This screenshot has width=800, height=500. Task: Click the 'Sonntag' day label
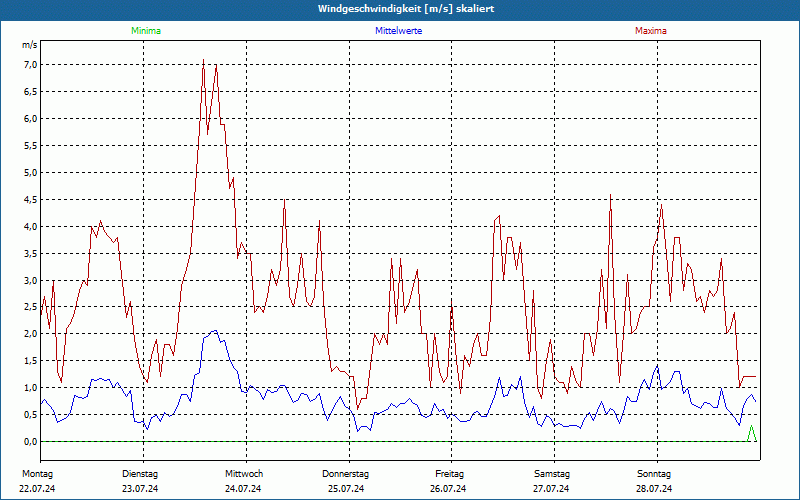click(654, 474)
